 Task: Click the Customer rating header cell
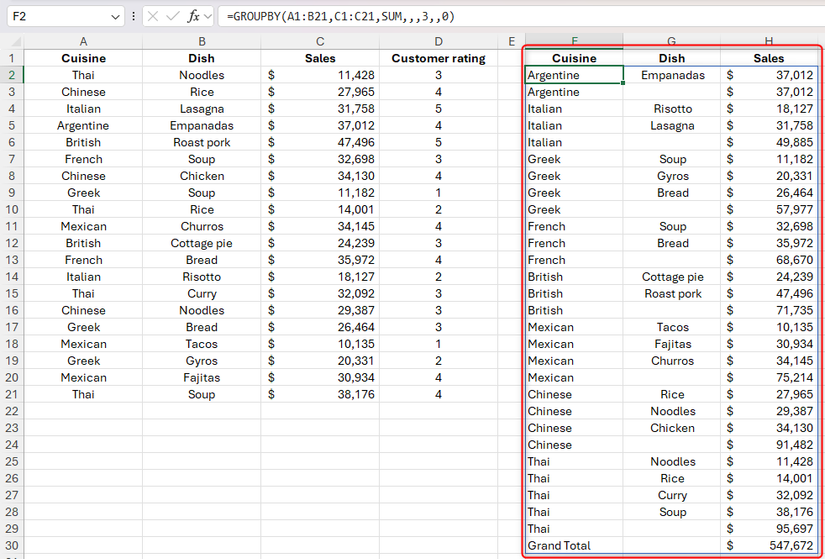(x=438, y=58)
